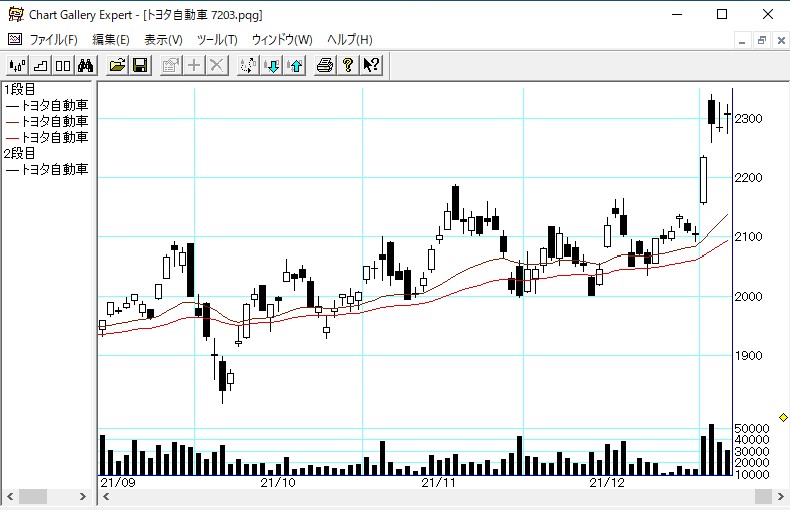The height and width of the screenshot is (510, 790).
Task: Click the blue up-arrow toolbar icon
Action: coord(294,66)
